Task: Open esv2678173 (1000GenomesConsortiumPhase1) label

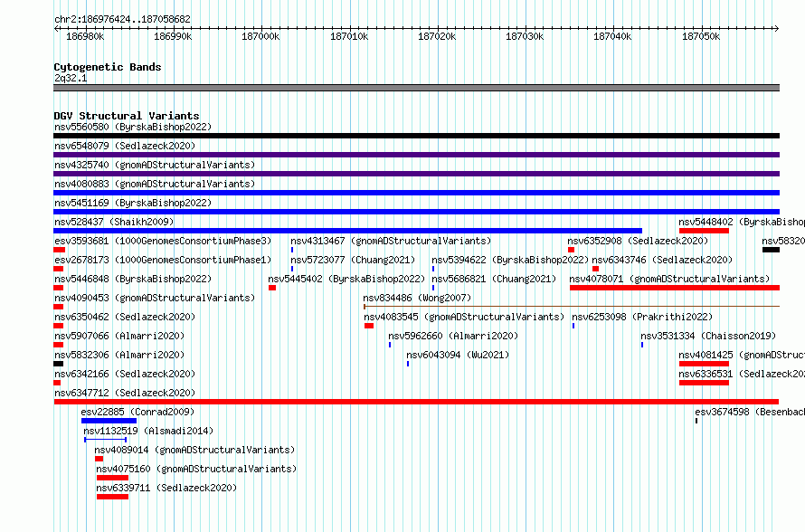Action: (x=163, y=260)
